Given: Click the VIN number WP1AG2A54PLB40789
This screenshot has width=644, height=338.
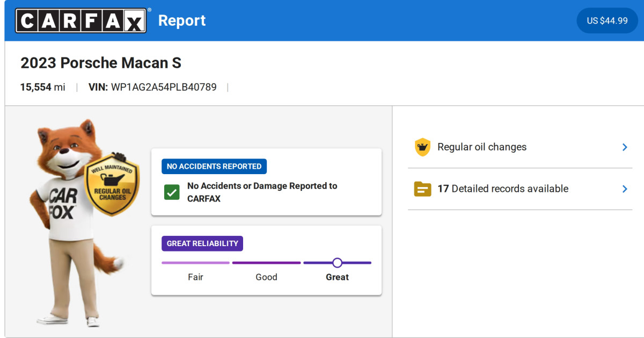Looking at the screenshot, I should [x=164, y=87].
